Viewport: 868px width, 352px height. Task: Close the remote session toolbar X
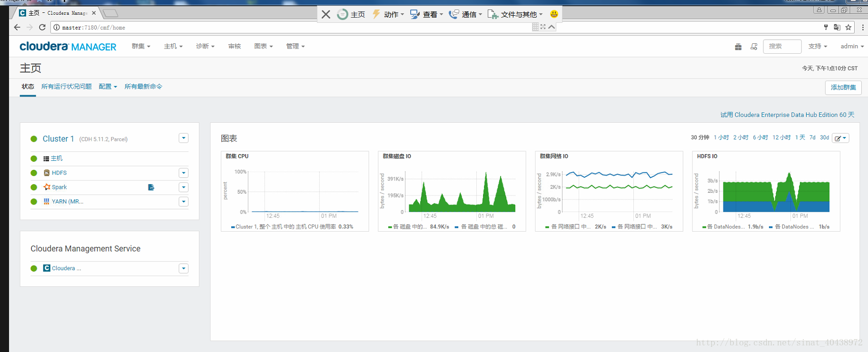click(326, 14)
